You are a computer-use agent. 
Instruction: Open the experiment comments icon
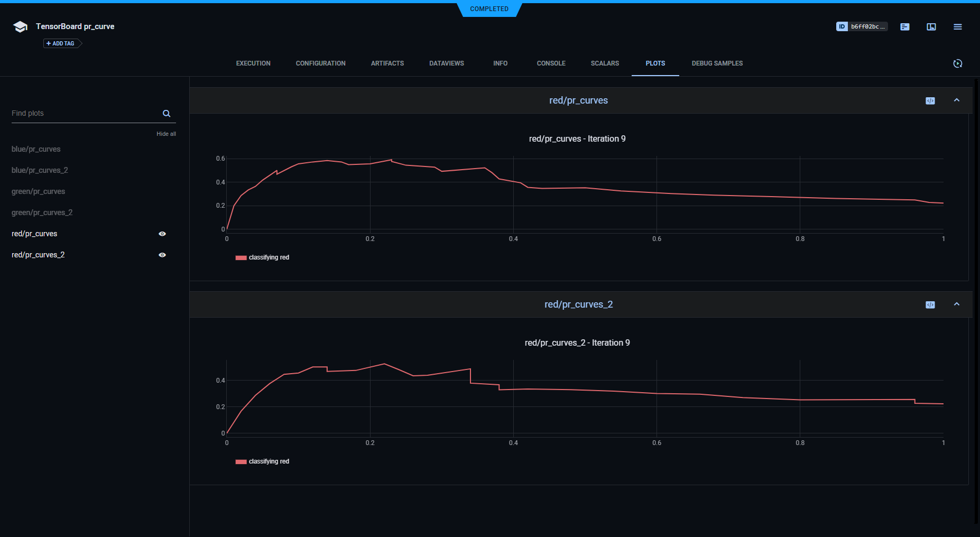[904, 26]
